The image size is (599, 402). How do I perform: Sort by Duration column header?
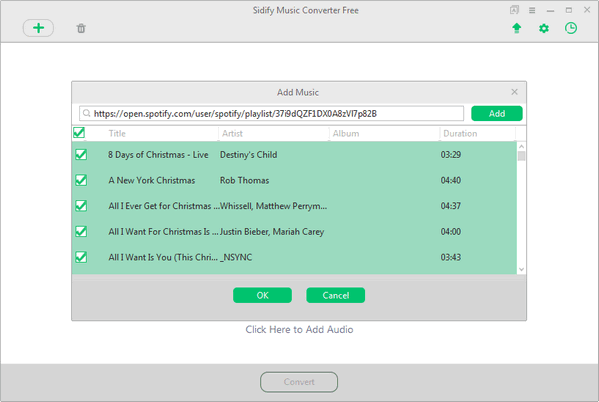point(460,133)
